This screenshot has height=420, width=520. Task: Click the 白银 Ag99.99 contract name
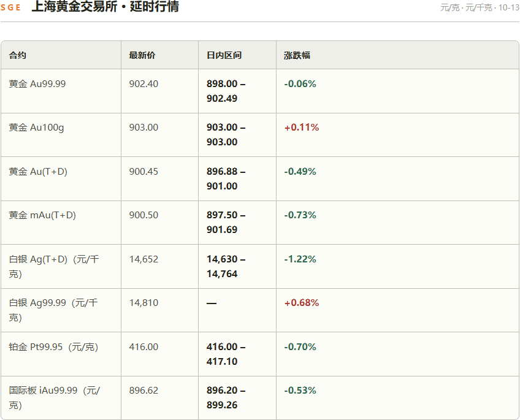53,310
